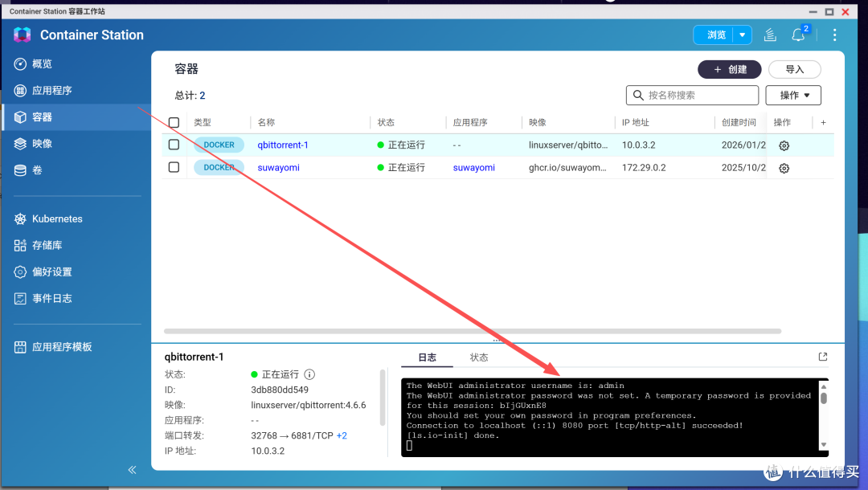Click the Import (导入) button

click(x=794, y=70)
